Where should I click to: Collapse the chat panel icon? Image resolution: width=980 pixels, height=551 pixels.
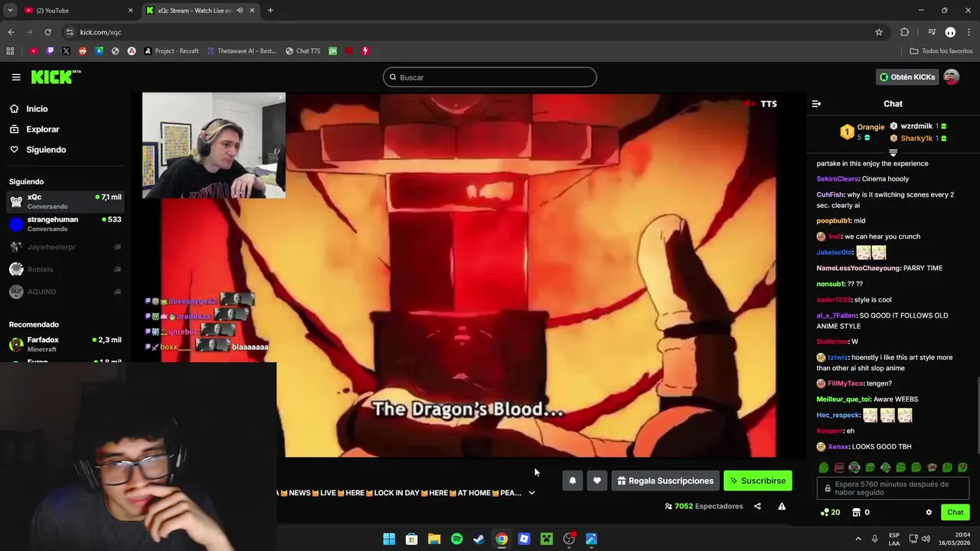point(816,104)
